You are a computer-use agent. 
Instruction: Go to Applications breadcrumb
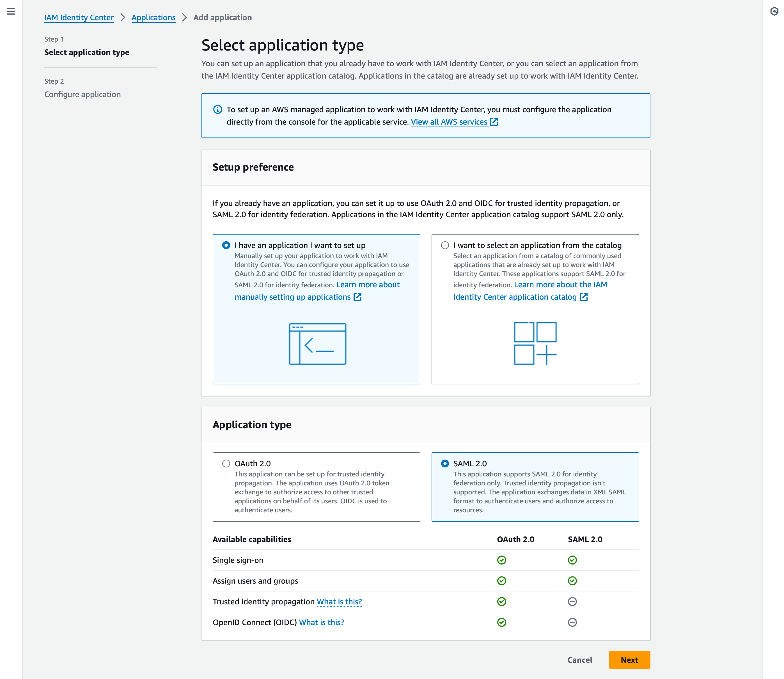(x=153, y=17)
